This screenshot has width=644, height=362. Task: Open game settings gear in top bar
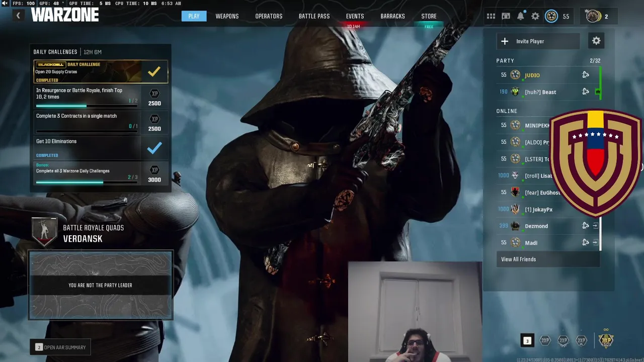point(535,16)
